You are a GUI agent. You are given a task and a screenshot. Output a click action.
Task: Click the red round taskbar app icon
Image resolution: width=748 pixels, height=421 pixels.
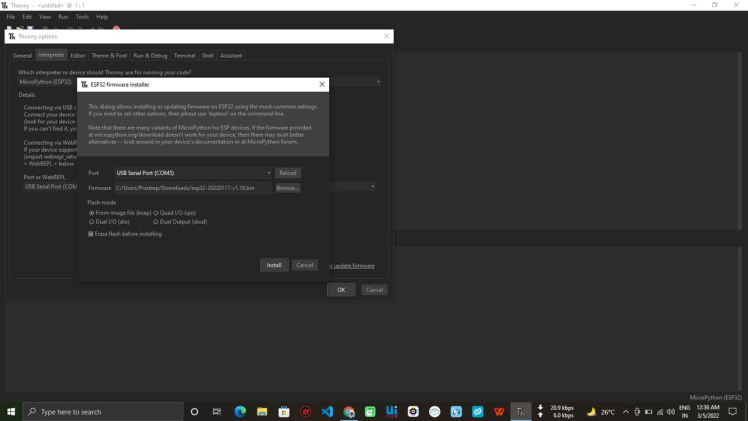click(306, 411)
